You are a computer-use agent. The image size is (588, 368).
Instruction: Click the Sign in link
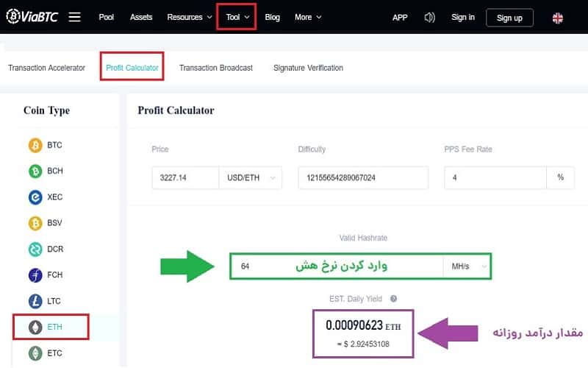click(x=463, y=17)
